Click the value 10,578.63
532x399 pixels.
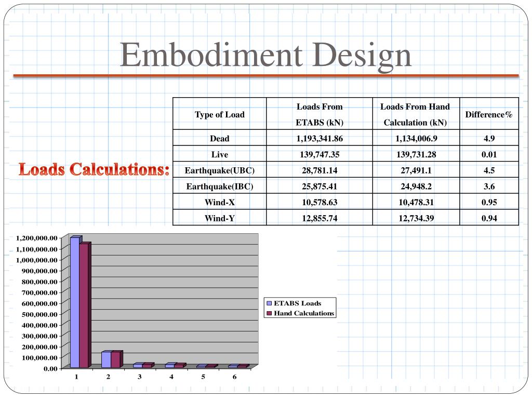point(320,202)
